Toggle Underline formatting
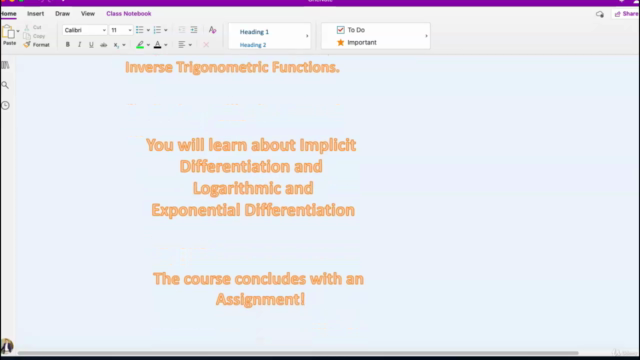640x360 pixels. (x=91, y=44)
